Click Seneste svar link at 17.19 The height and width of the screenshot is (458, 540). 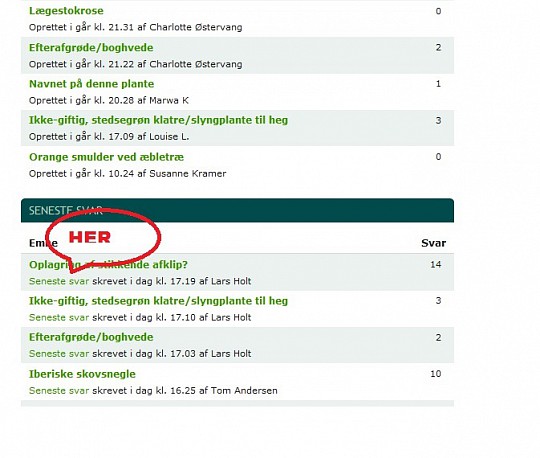59,281
